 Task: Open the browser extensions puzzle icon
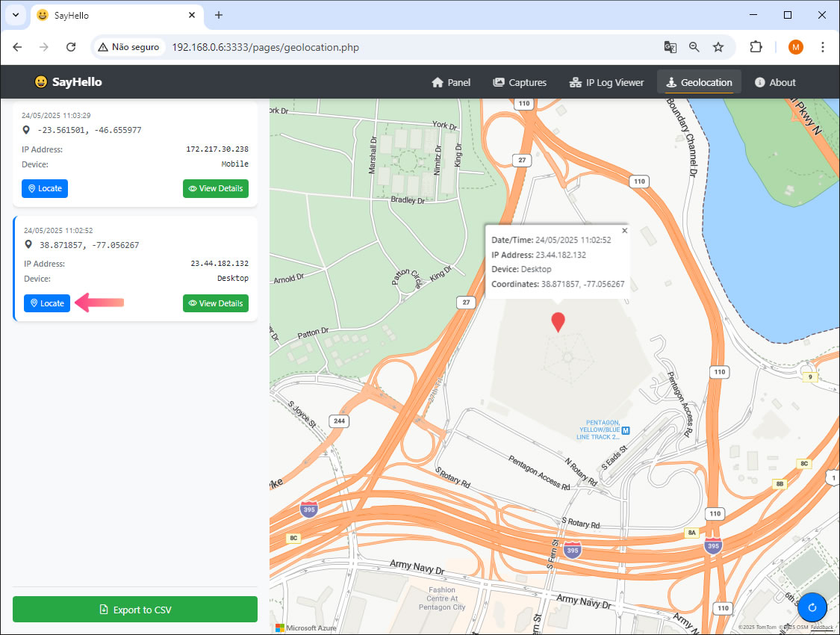[x=756, y=47]
